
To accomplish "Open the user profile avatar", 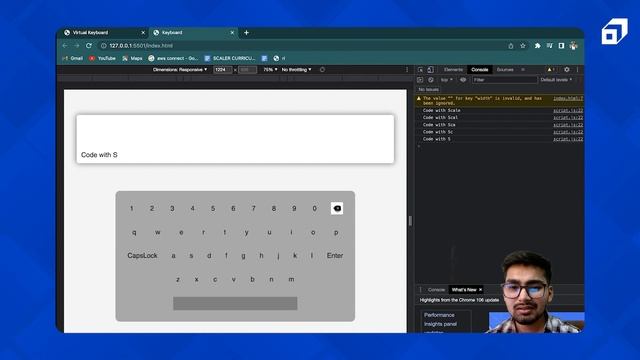I will pyautogui.click(x=573, y=46).
